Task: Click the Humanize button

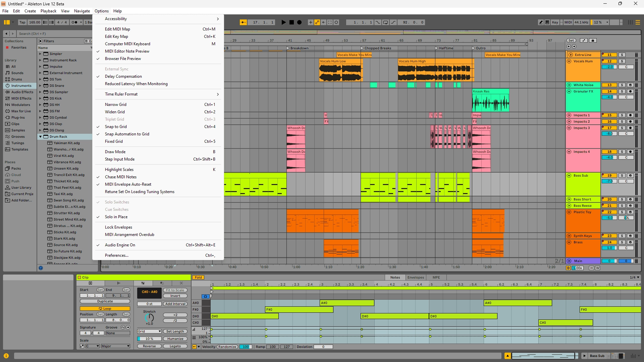Action: pyautogui.click(x=175, y=339)
